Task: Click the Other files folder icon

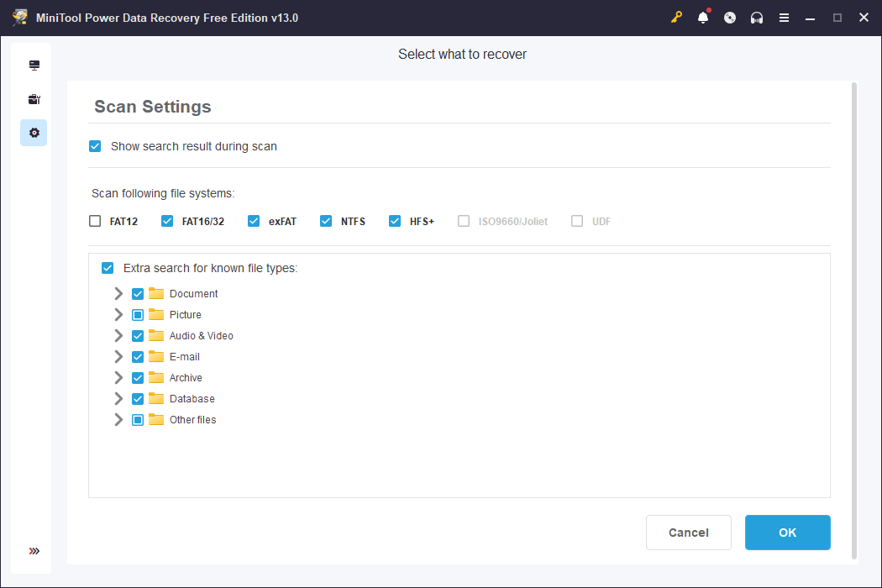Action: [x=156, y=419]
